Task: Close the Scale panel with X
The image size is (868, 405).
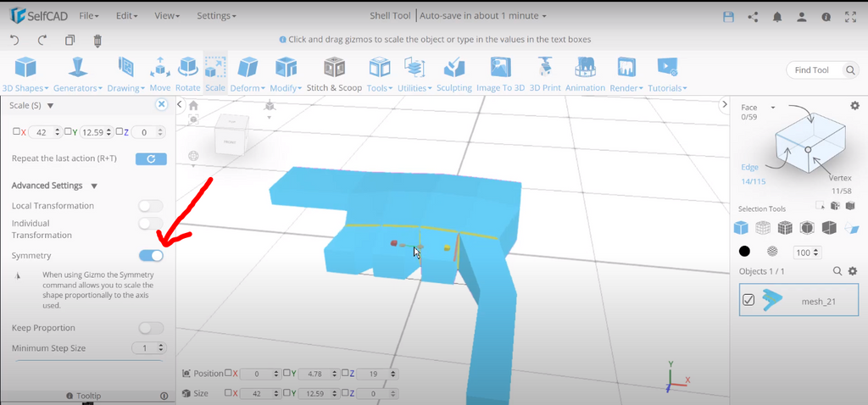Action: coord(161,104)
